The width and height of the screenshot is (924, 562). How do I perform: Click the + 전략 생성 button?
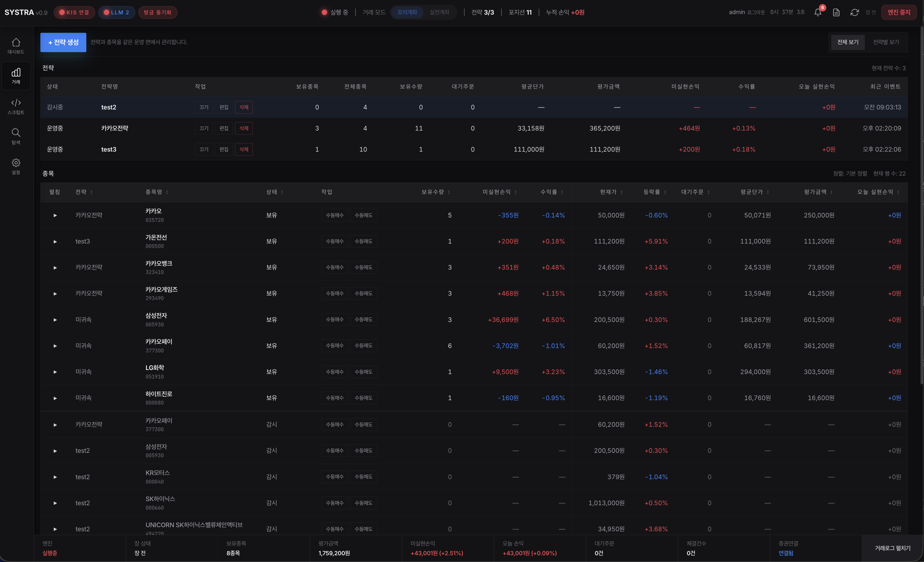tap(63, 42)
